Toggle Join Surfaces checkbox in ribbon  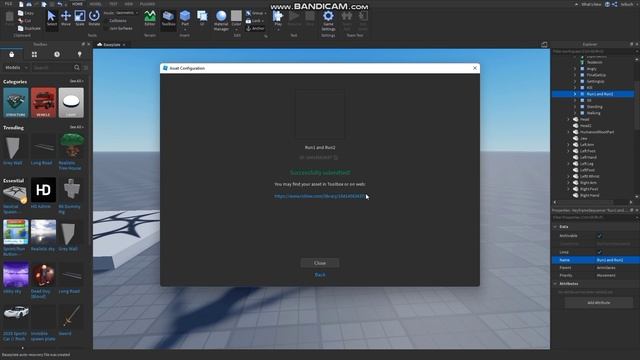[x=106, y=29]
